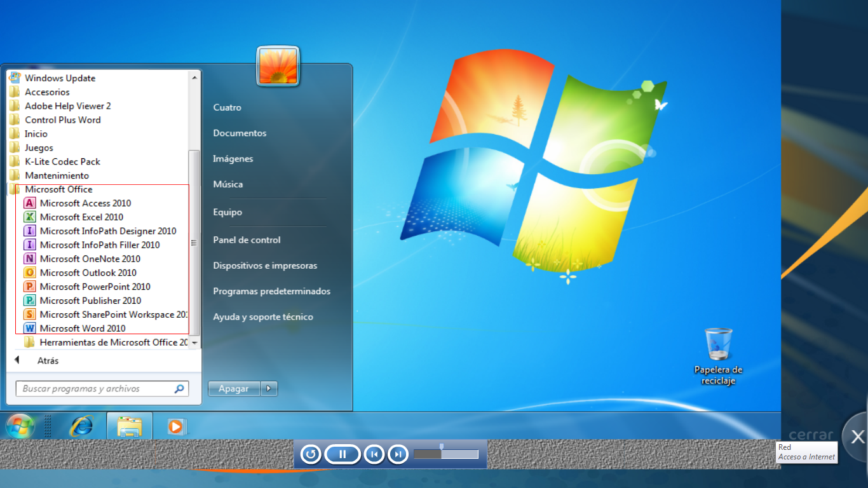This screenshot has height=488, width=868.
Task: Restart the tutorial playback
Action: point(311,454)
